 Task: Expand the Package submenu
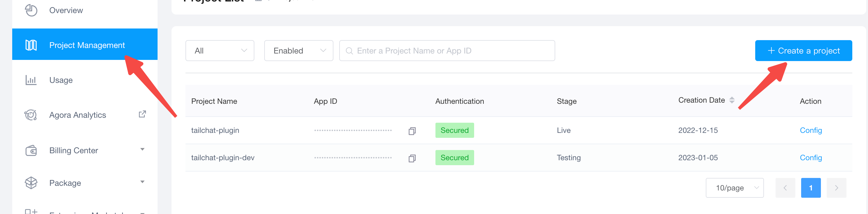coord(142,182)
